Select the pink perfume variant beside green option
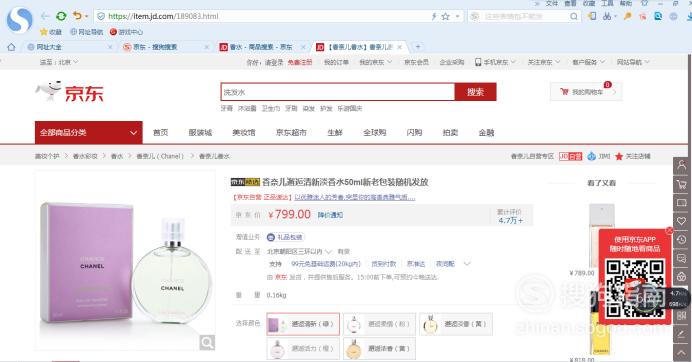Image resolution: width=692 pixels, height=362 pixels. tap(379, 324)
